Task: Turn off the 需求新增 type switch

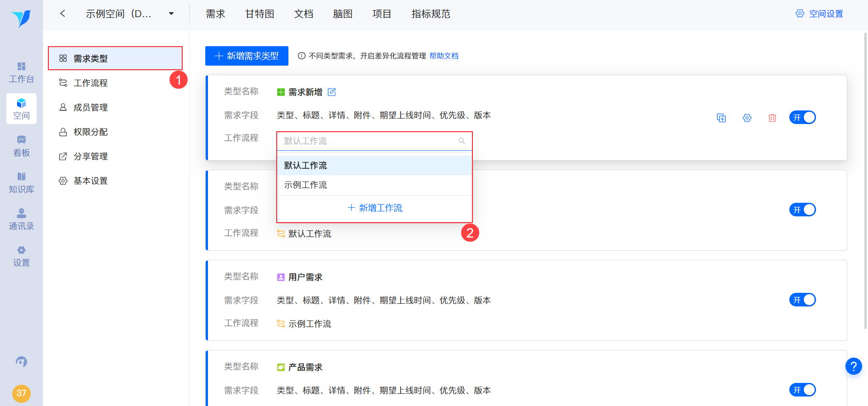Action: 802,118
